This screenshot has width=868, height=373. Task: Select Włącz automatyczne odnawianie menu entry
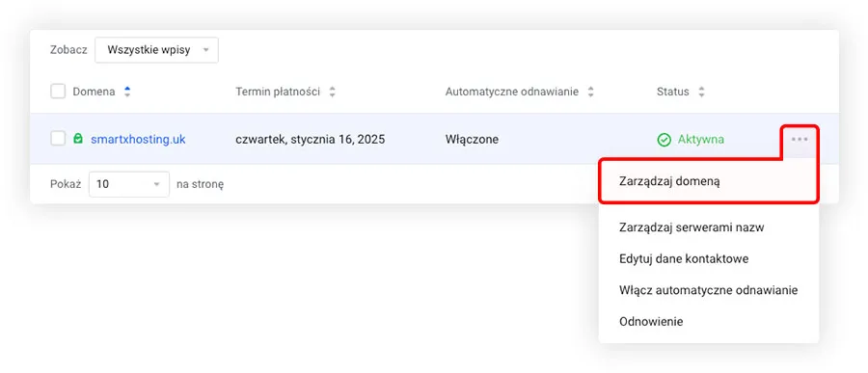709,290
